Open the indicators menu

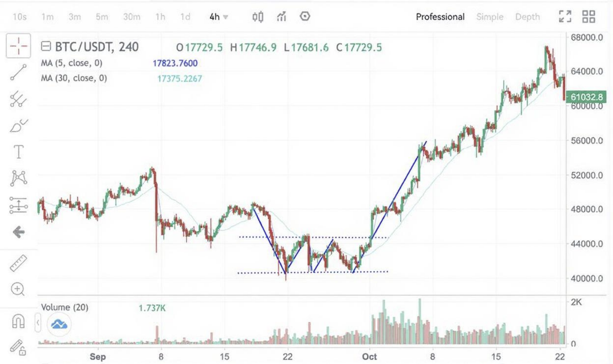[x=281, y=17]
